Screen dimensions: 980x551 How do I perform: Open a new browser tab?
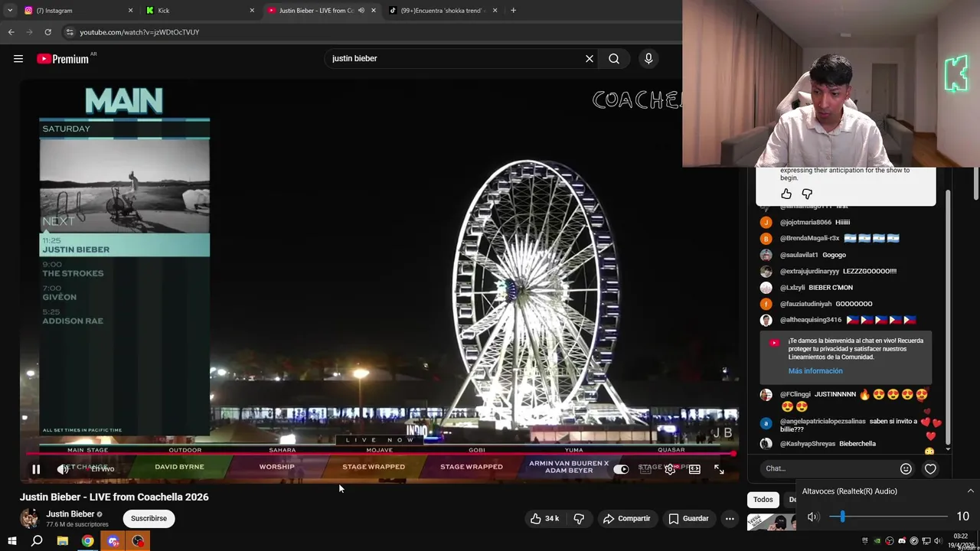513,11
